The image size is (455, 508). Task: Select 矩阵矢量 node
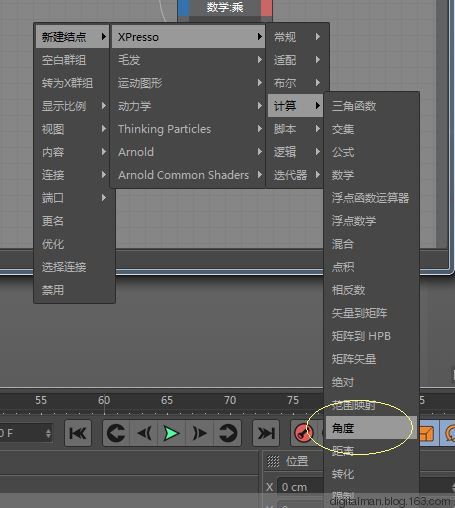pyautogui.click(x=371, y=359)
